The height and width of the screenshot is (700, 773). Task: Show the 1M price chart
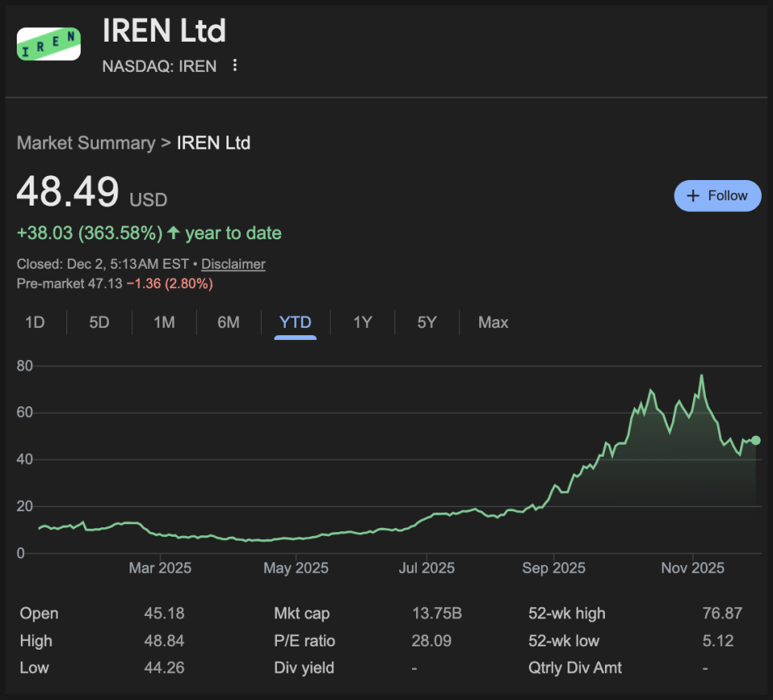point(164,322)
